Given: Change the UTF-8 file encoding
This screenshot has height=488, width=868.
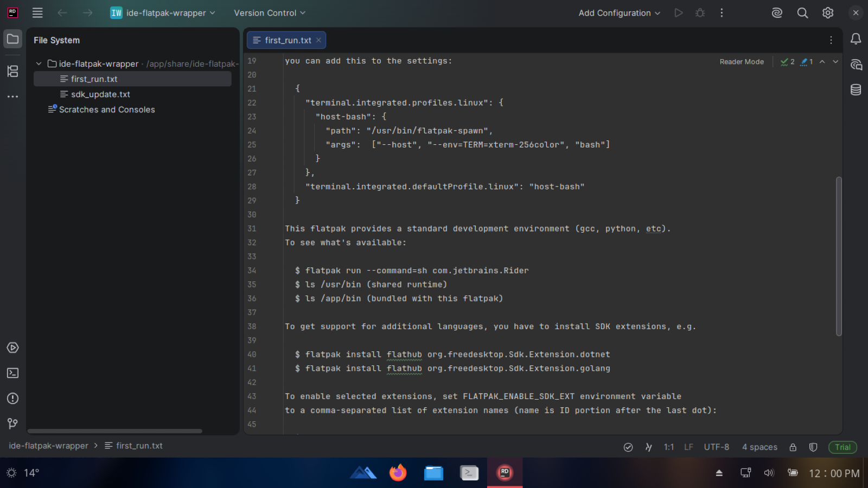Looking at the screenshot, I should (717, 447).
